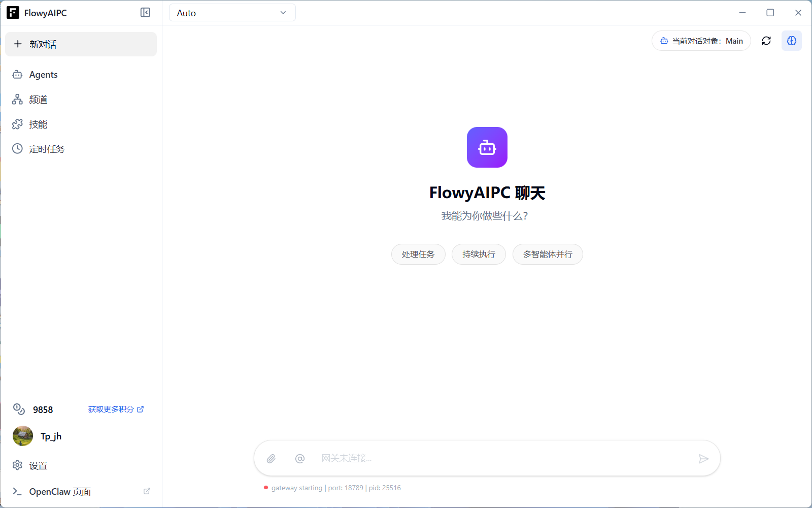Image resolution: width=812 pixels, height=508 pixels.
Task: Open the OpenClaw 页面 external link
Action: (59, 491)
